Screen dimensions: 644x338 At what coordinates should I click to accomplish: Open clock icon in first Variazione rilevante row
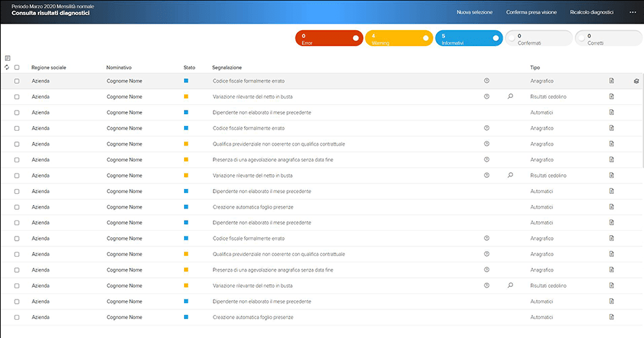click(x=486, y=97)
